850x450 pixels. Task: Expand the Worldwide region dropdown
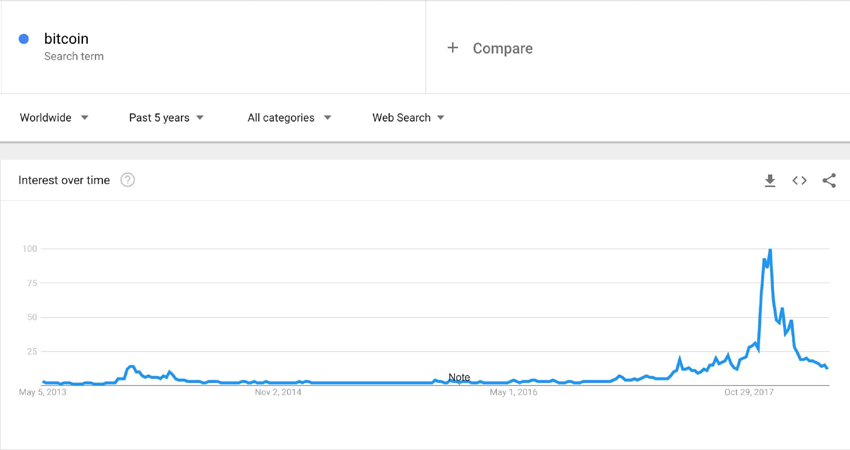coord(54,118)
